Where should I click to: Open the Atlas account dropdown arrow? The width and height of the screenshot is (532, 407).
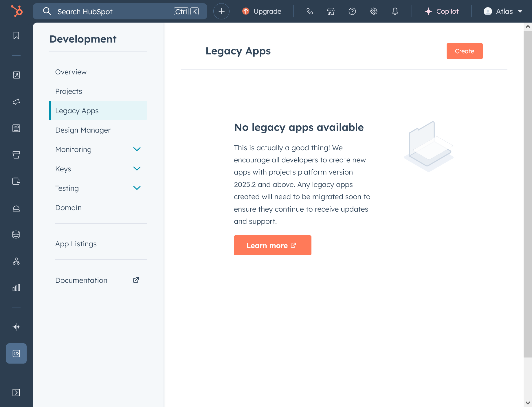click(x=520, y=11)
